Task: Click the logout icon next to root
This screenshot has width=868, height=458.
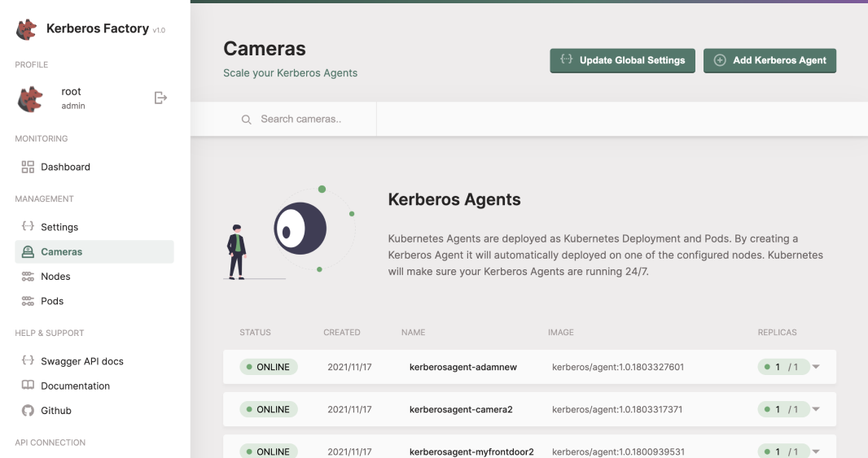Action: [x=160, y=98]
